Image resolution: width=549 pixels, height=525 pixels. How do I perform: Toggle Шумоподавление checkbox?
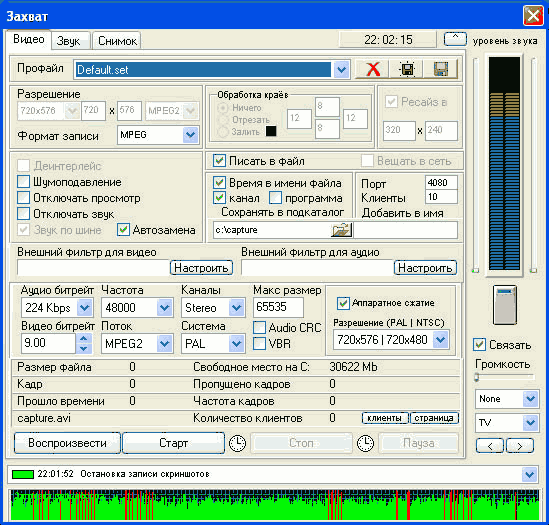click(x=23, y=182)
